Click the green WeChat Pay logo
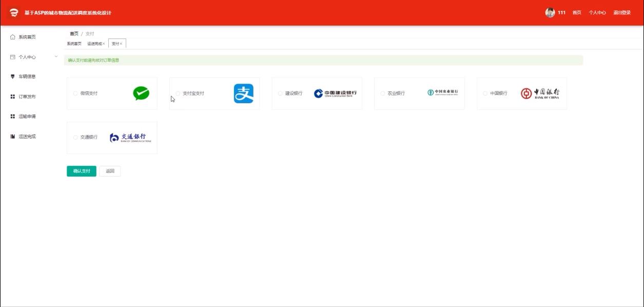 [x=141, y=93]
